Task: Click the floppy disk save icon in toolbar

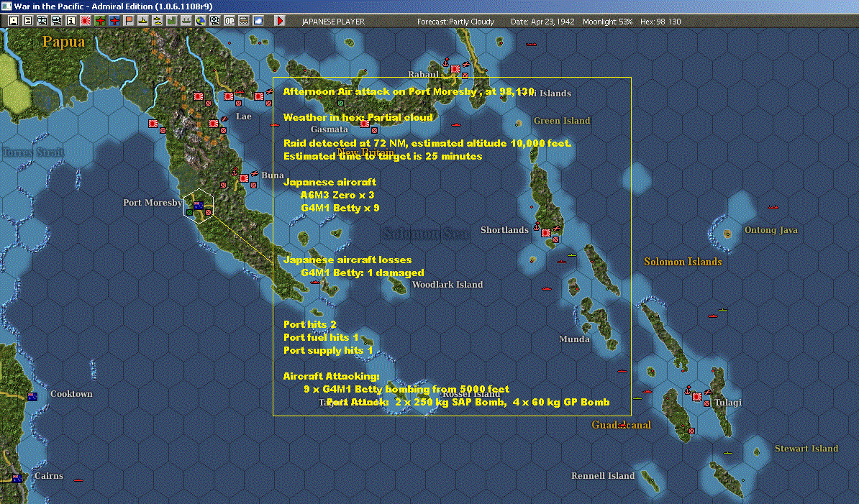Action: [14, 21]
